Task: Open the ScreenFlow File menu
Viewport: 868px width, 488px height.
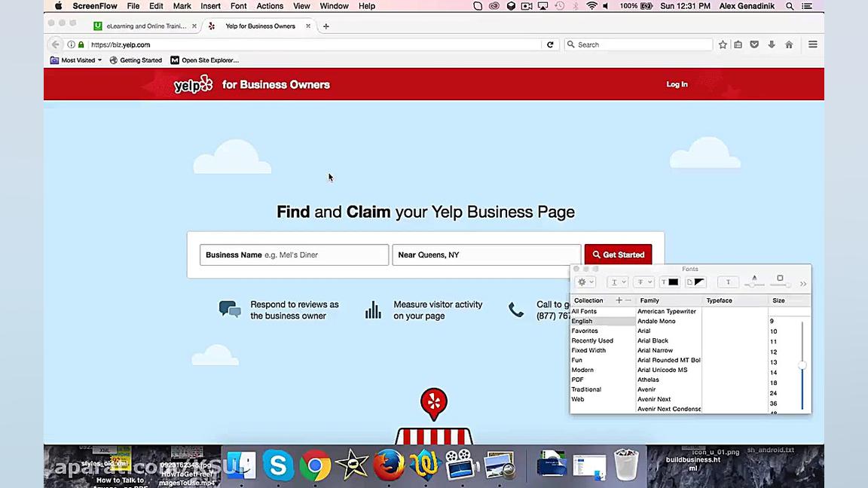Action: 133,6
